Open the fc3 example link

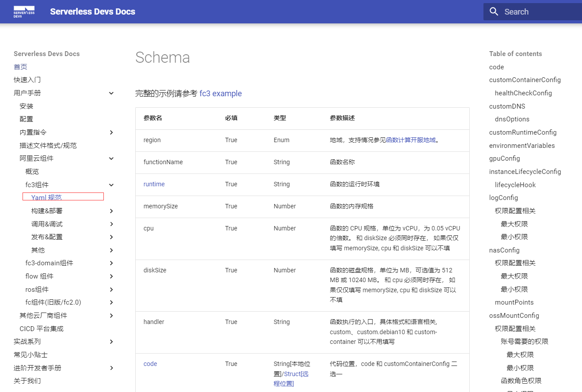tap(221, 94)
